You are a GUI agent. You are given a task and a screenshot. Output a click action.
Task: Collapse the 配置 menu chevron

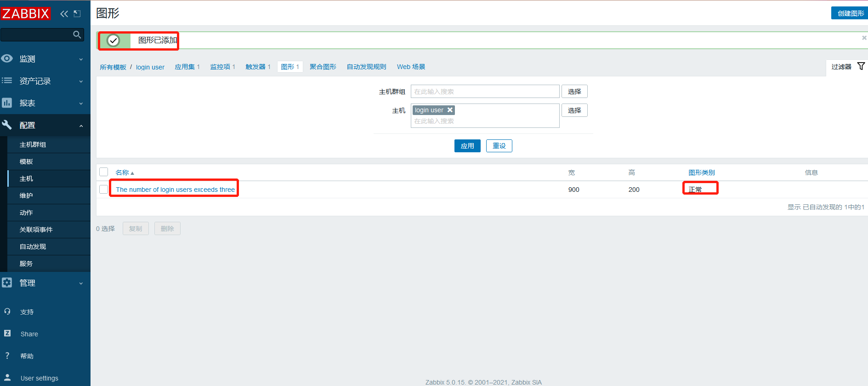[81, 126]
